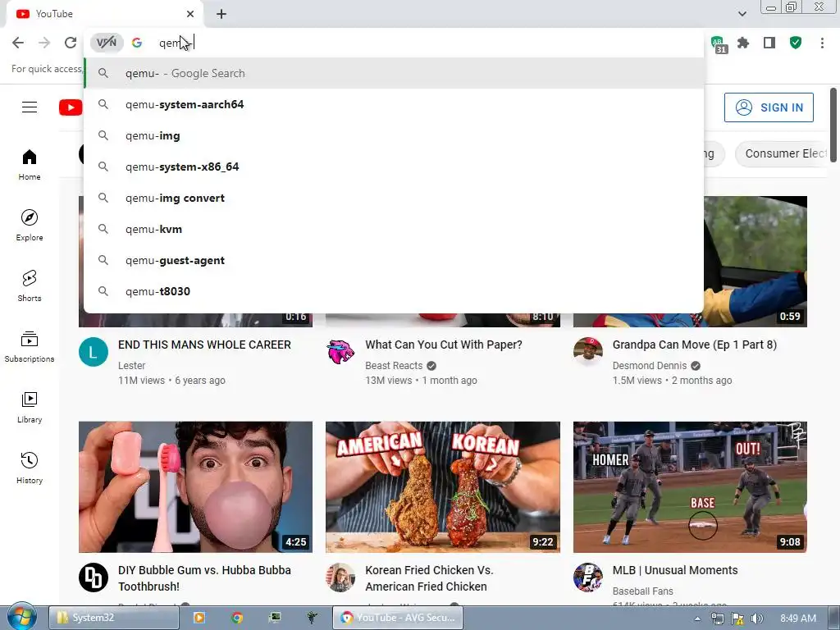Click the browser forward arrow
The height and width of the screenshot is (630, 840).
click(x=44, y=43)
